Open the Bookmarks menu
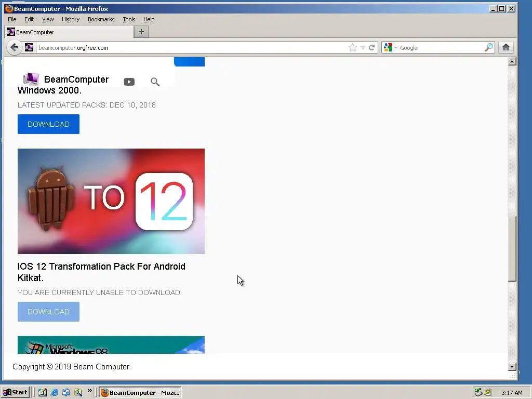The height and width of the screenshot is (399, 532). pyautogui.click(x=101, y=19)
